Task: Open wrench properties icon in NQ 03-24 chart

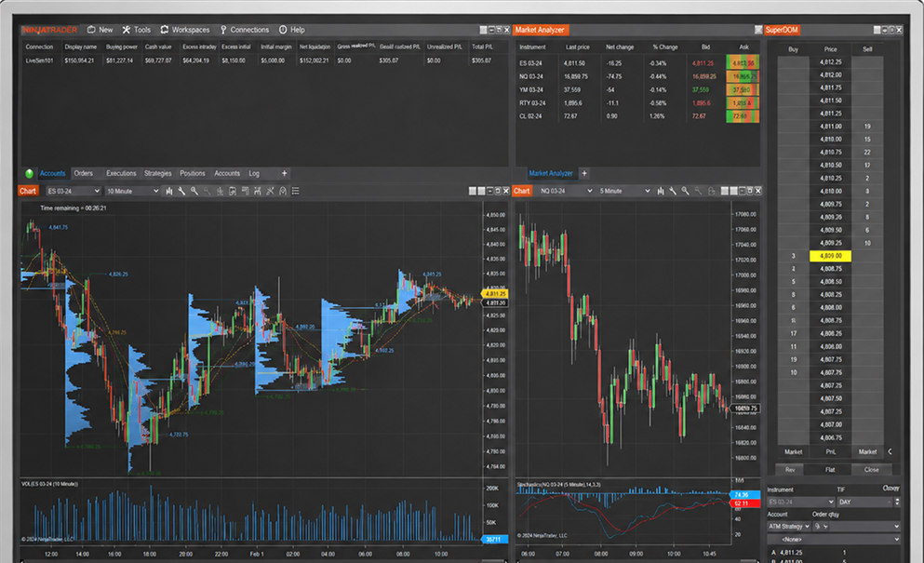Action: click(x=673, y=191)
